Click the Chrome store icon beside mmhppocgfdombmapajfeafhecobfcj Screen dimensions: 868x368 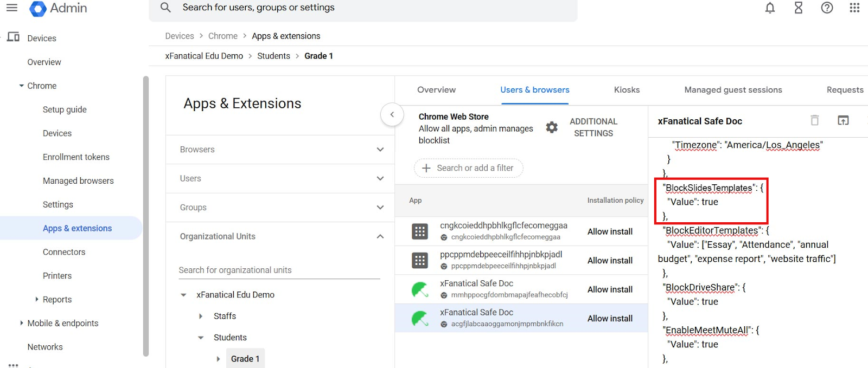[x=444, y=295]
